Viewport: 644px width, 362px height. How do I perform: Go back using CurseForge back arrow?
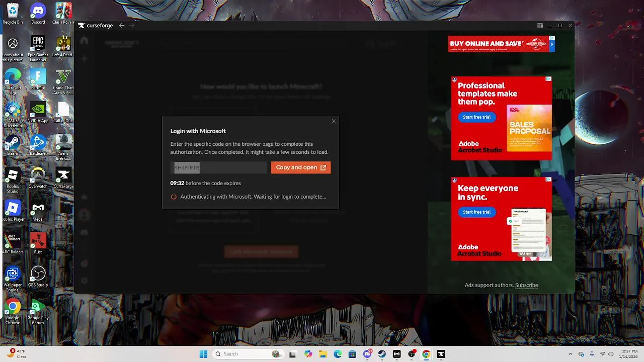pyautogui.click(x=122, y=26)
